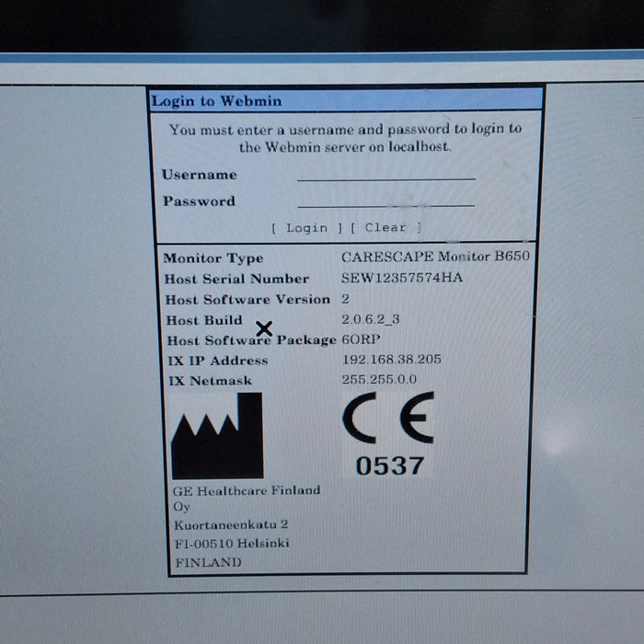Click the software package value '6ORP'

coord(361,339)
